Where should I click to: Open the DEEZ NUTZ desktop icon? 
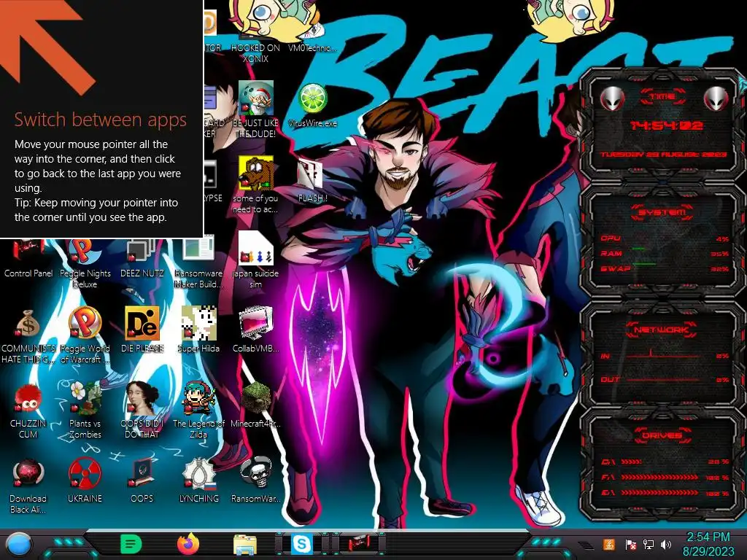(x=142, y=260)
